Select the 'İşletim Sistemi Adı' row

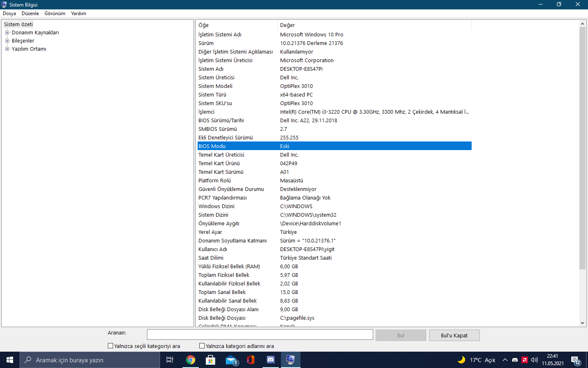coord(334,35)
